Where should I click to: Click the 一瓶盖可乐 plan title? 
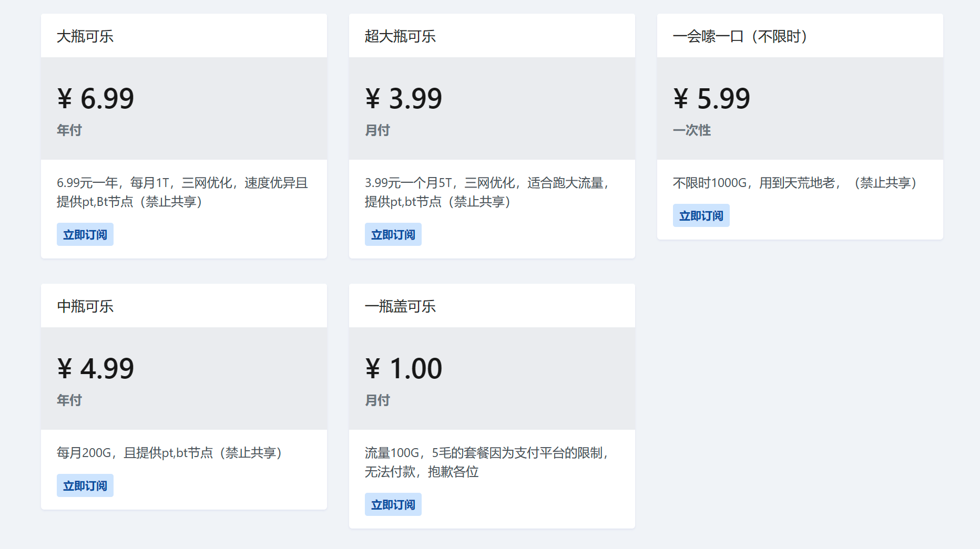400,306
